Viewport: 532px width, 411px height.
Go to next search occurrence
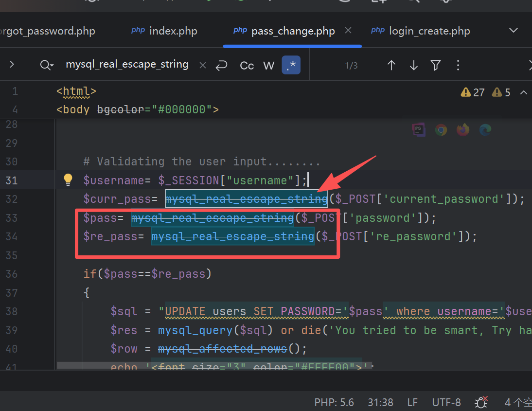[414, 65]
